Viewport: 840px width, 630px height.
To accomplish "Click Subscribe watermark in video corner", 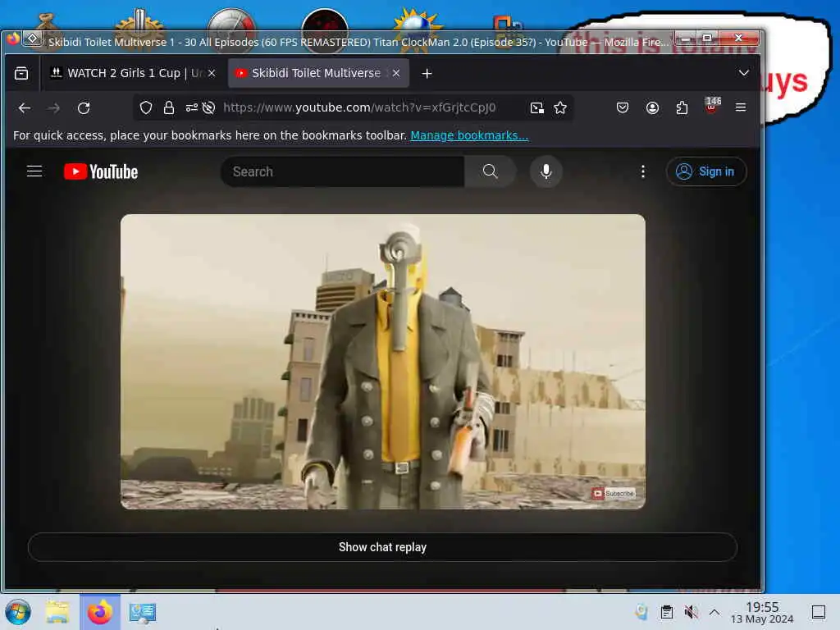I will pos(614,493).
